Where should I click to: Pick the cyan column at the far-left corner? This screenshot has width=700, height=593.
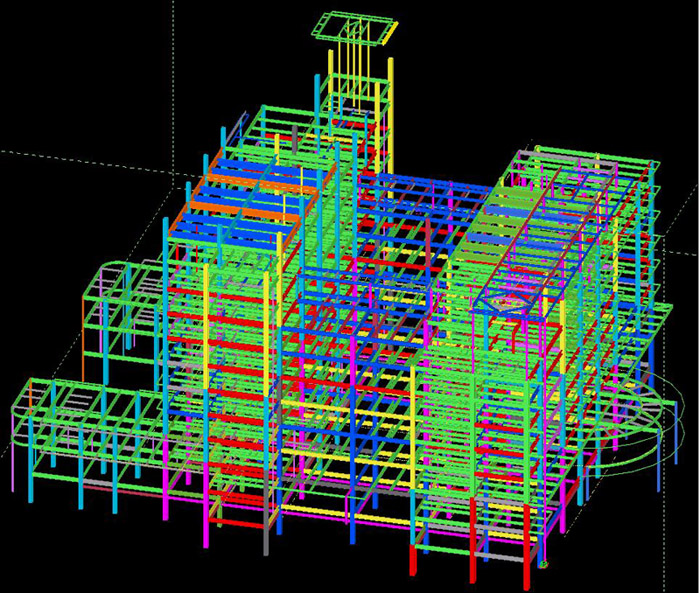click(31, 458)
